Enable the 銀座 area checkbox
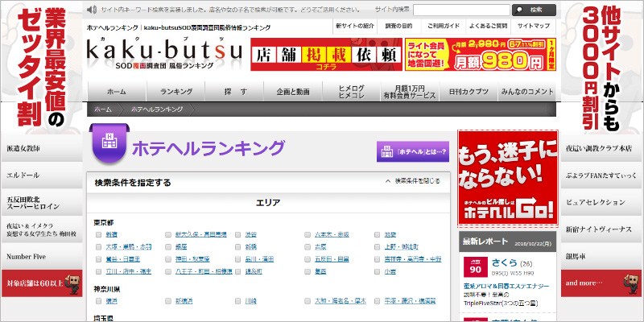 [x=168, y=247]
